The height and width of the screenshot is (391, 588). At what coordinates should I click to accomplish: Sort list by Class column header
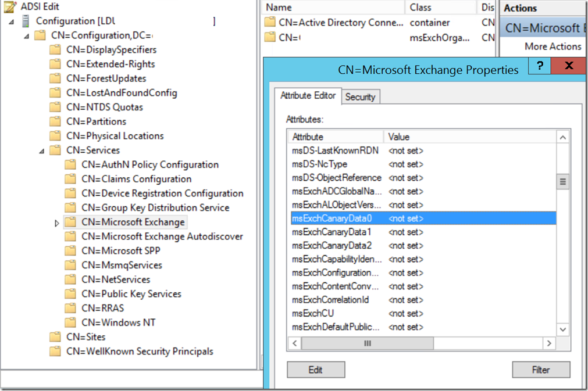(x=441, y=8)
